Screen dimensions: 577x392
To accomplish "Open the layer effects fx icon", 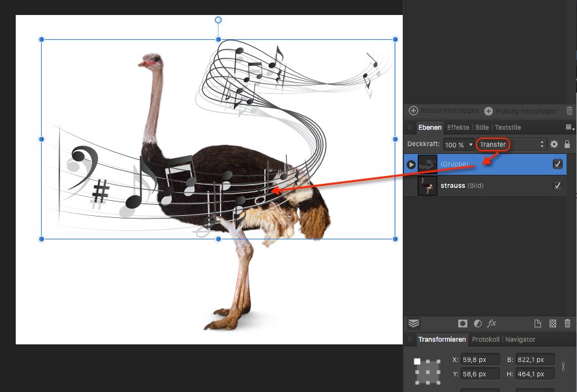I will (492, 324).
